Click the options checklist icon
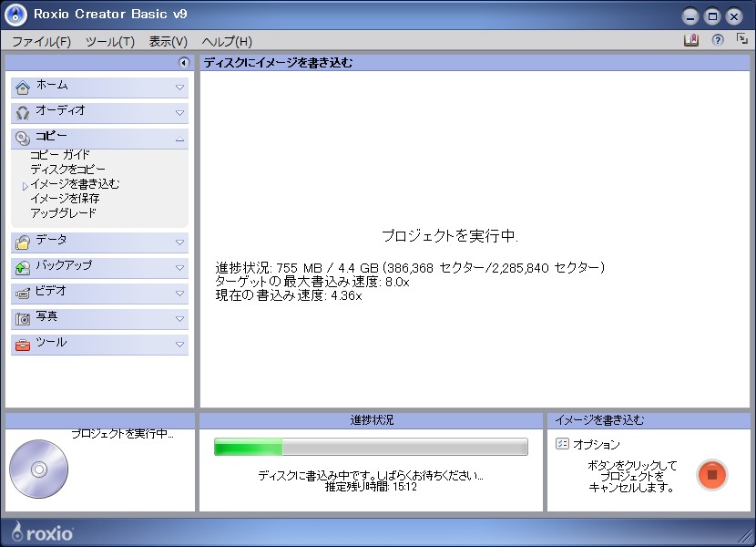 pyautogui.click(x=562, y=443)
